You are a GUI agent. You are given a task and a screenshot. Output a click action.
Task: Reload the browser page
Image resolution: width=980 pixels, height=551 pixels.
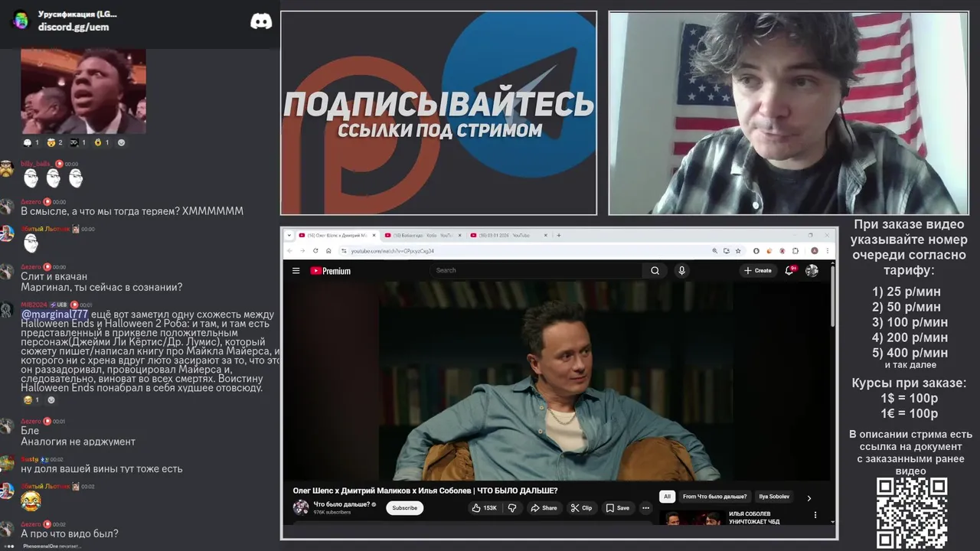[315, 250]
